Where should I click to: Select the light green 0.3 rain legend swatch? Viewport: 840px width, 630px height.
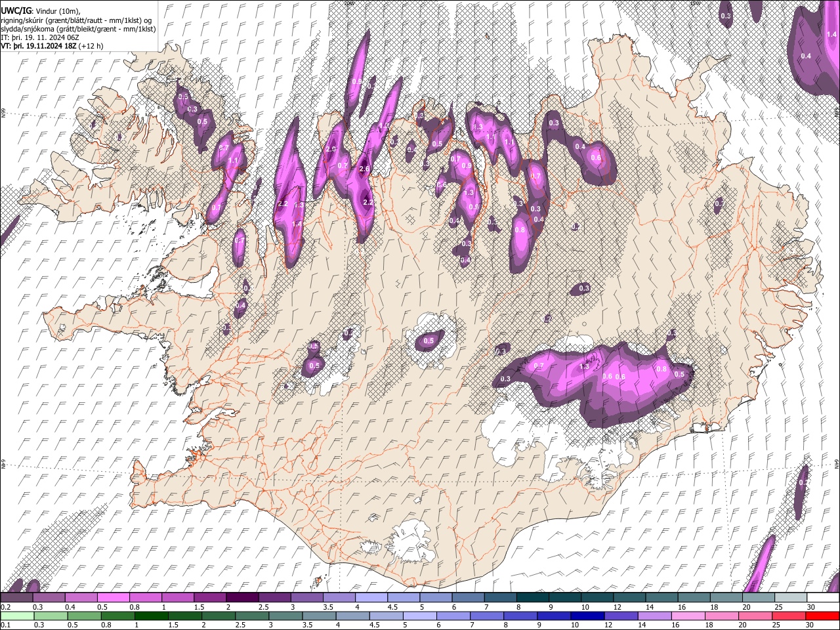point(51,616)
